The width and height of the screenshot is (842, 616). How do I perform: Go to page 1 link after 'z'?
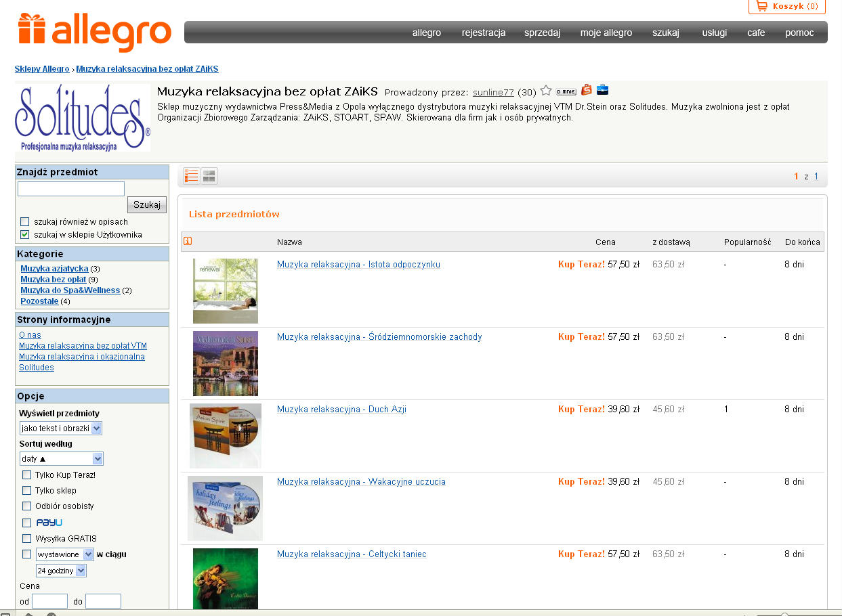coord(816,177)
